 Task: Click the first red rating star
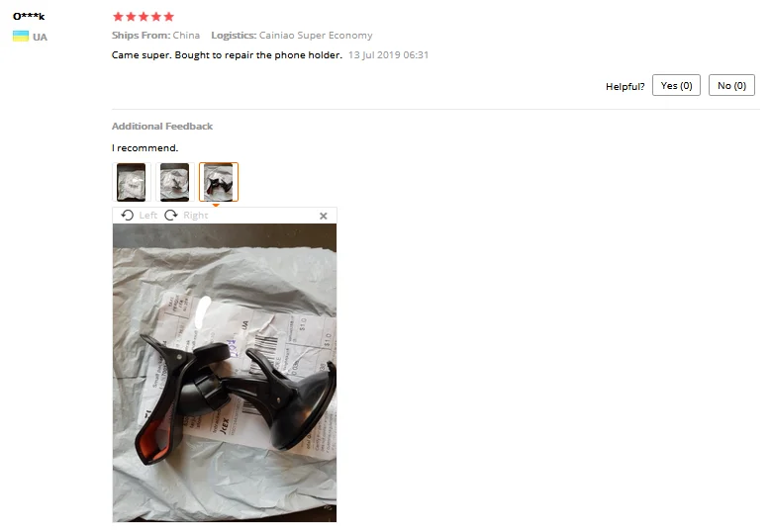click(118, 17)
